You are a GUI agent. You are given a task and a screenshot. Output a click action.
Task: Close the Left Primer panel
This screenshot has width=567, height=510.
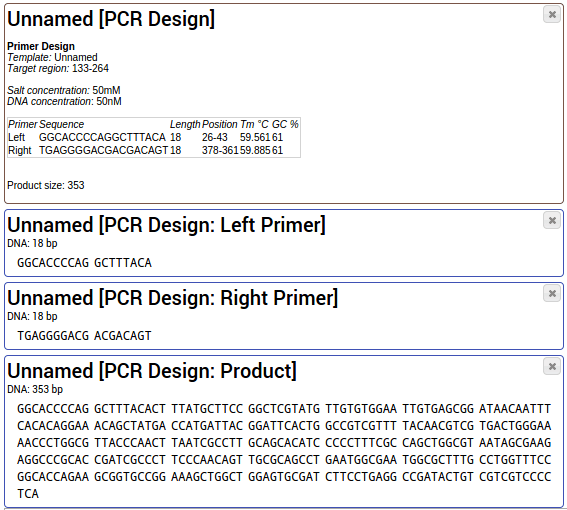pos(552,220)
